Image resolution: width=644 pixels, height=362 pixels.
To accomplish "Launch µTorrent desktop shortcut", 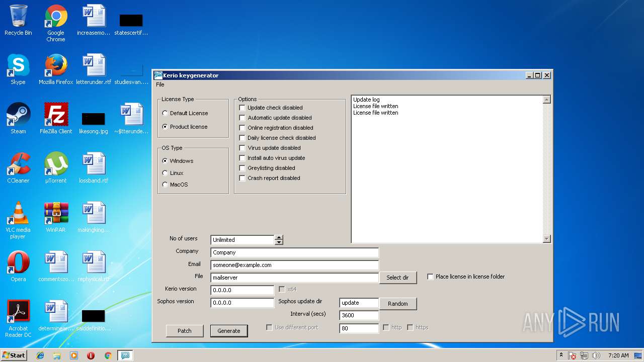I will [x=56, y=168].
